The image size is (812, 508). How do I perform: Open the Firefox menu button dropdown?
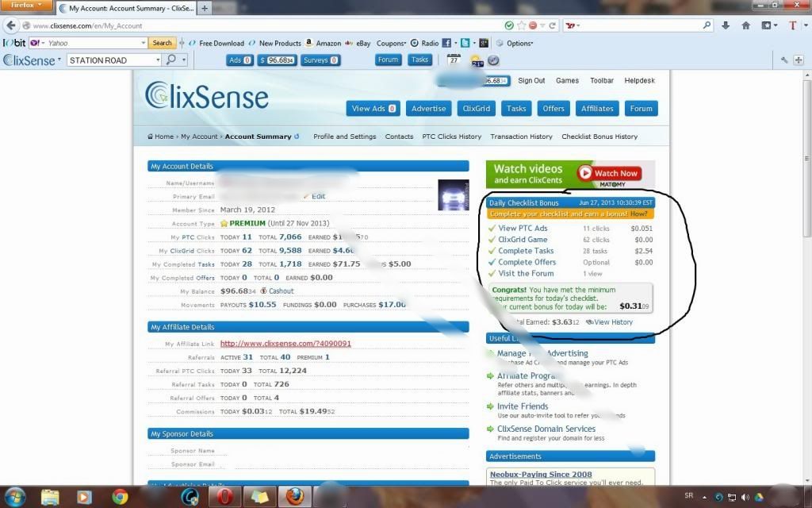[x=26, y=6]
